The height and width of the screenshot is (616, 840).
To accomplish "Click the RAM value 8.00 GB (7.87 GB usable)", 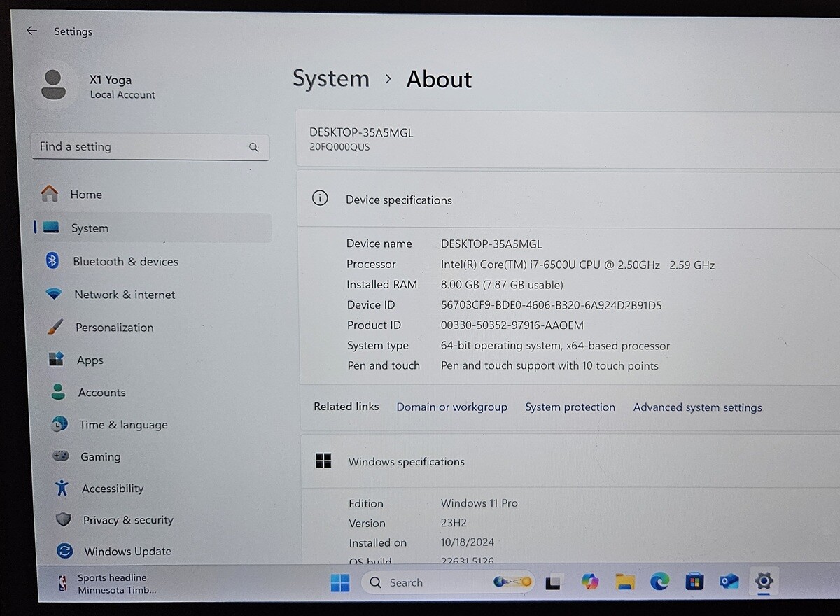I will coord(502,285).
